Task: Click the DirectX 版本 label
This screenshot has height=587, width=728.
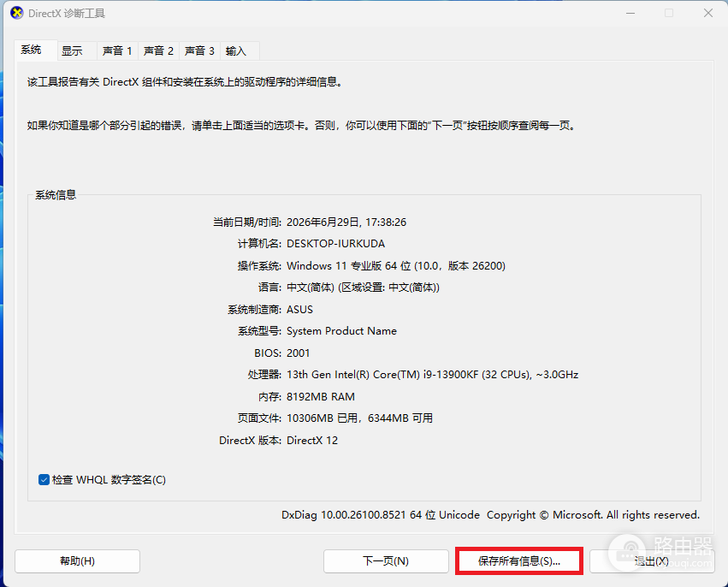Action: click(x=250, y=440)
